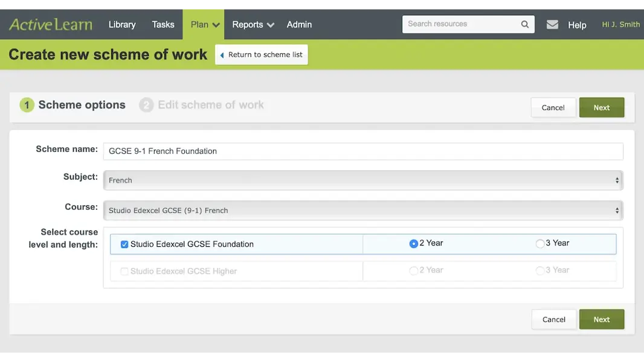Select 2 Year for Foundation course
The width and height of the screenshot is (644, 362).
414,244
